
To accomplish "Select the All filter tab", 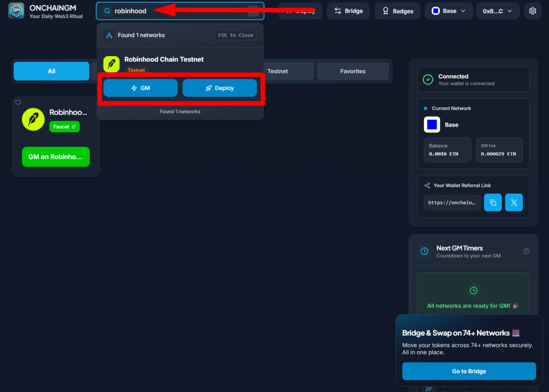I will 51,71.
